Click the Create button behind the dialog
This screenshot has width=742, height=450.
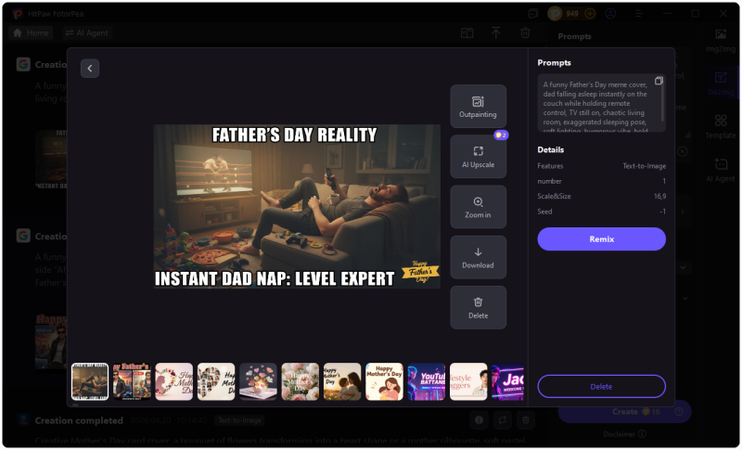click(625, 412)
